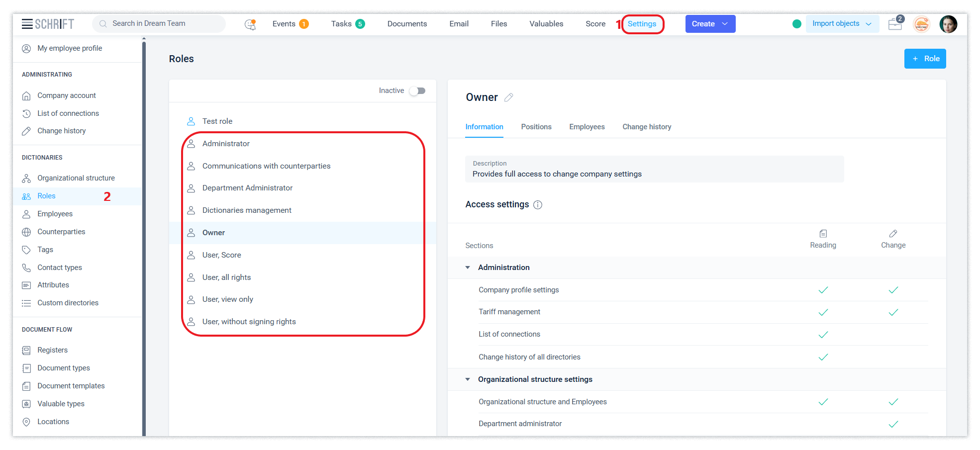
Task: Select the Department Administrator role
Action: tap(247, 188)
